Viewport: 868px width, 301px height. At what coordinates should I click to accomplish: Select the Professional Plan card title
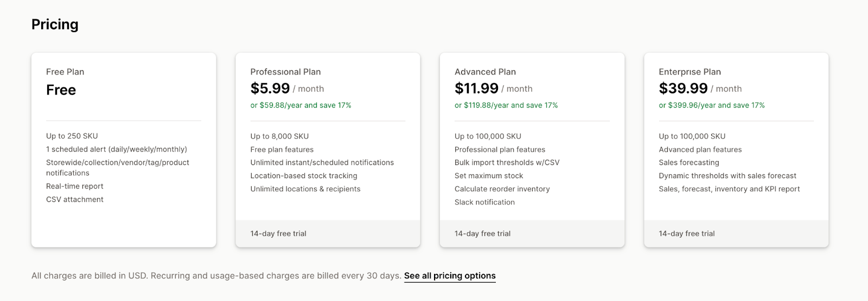click(x=285, y=72)
